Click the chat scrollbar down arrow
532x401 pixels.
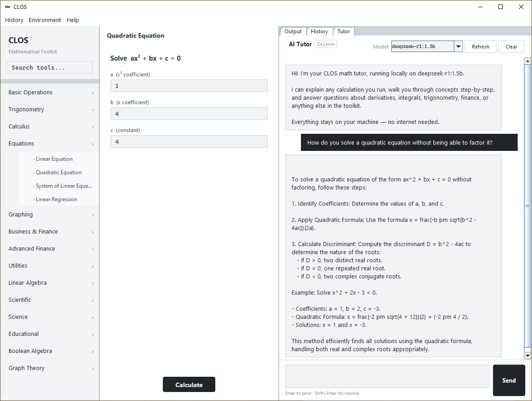tap(527, 356)
